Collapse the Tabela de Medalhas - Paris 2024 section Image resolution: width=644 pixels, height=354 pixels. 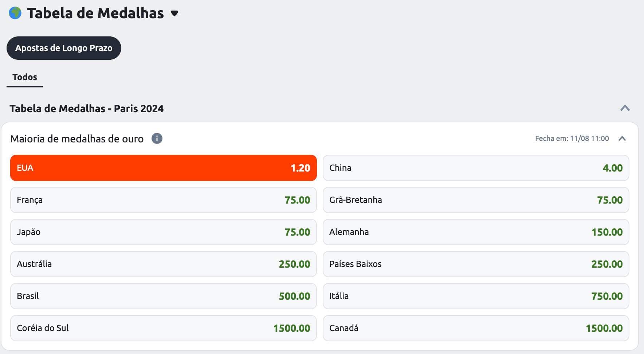(625, 108)
